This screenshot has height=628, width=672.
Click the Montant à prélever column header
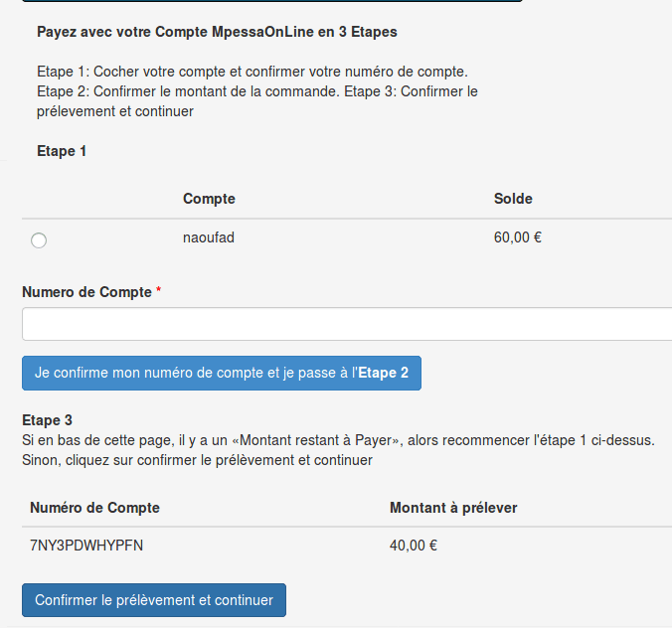coord(453,508)
